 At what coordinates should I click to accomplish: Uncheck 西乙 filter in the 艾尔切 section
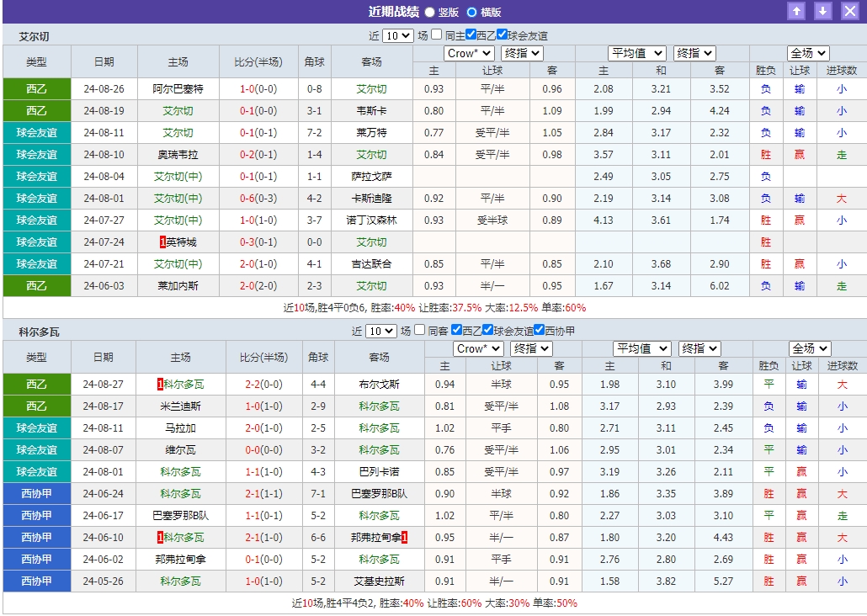pos(469,35)
